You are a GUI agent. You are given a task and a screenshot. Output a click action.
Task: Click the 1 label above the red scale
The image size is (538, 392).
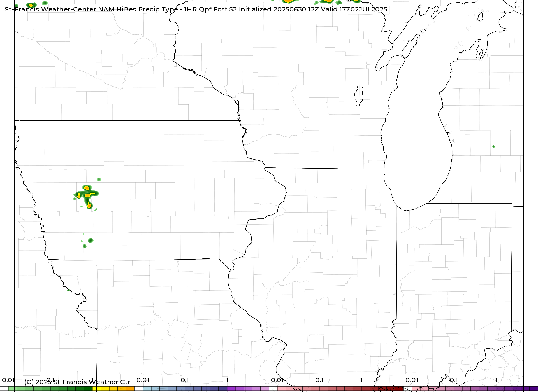click(x=361, y=380)
